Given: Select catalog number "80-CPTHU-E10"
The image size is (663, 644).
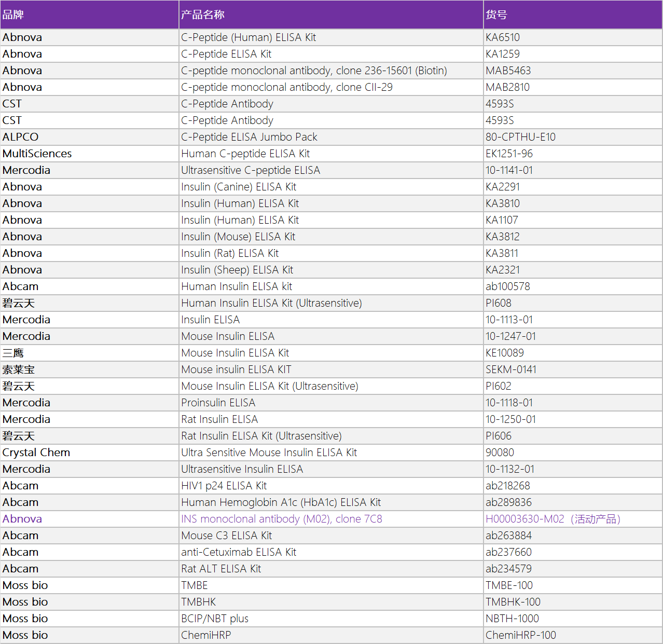Looking at the screenshot, I should pyautogui.click(x=520, y=137).
